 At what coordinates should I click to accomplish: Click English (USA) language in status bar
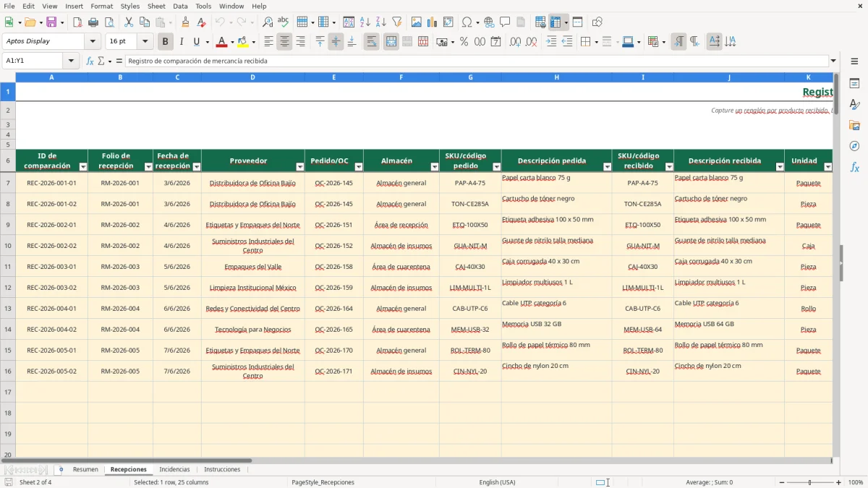(x=497, y=482)
